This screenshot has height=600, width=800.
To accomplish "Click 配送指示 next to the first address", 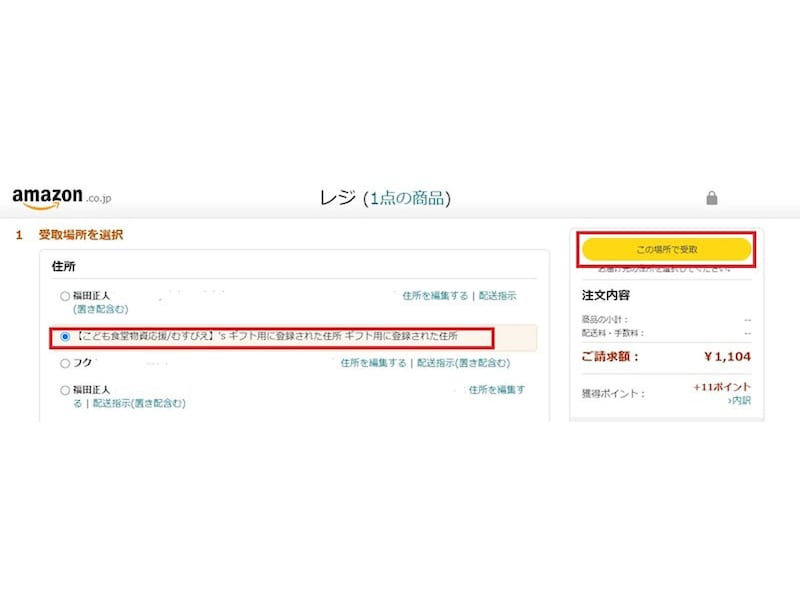I will 500,295.
